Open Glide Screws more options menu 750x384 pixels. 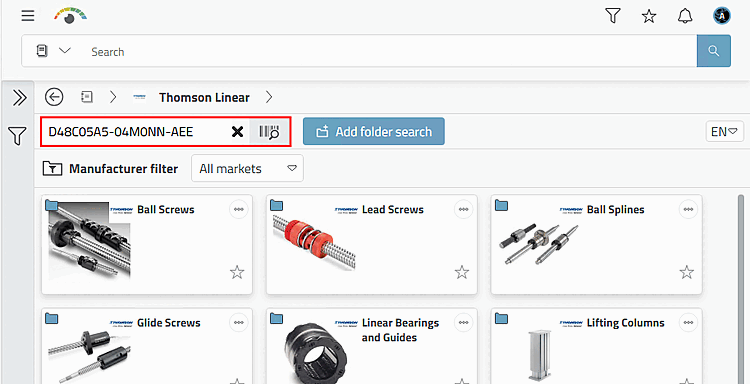coord(238,323)
